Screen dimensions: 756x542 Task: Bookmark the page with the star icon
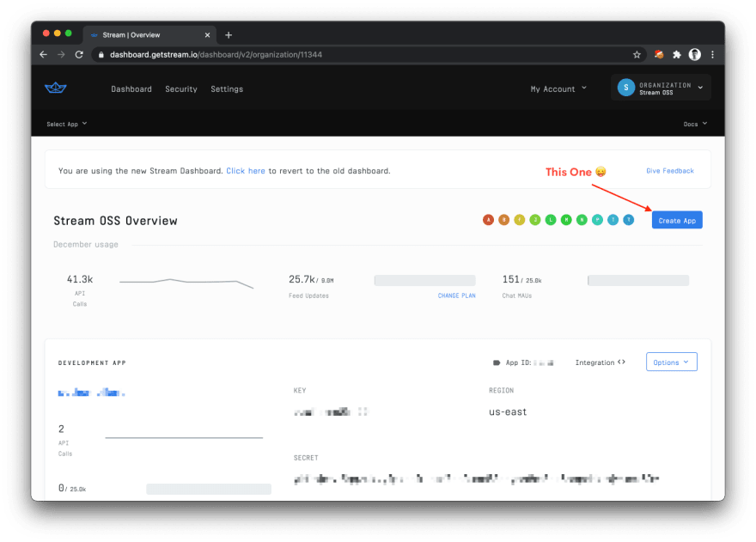tap(637, 54)
